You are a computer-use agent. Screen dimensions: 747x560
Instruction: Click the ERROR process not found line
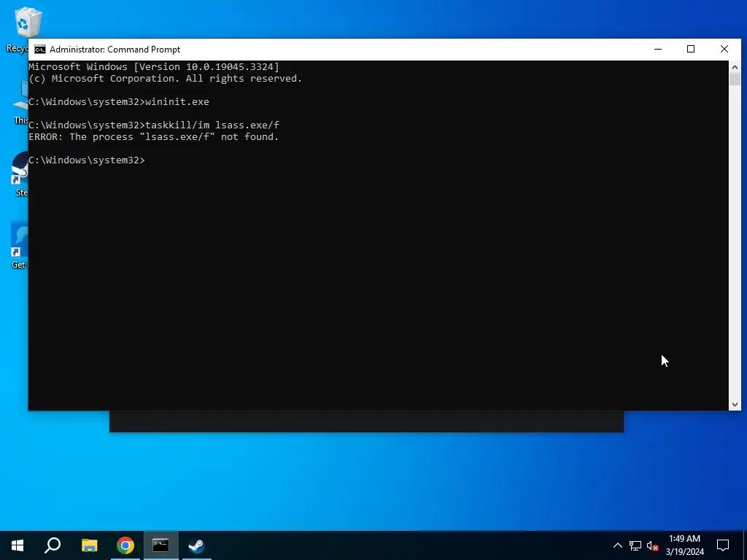pyautogui.click(x=153, y=137)
